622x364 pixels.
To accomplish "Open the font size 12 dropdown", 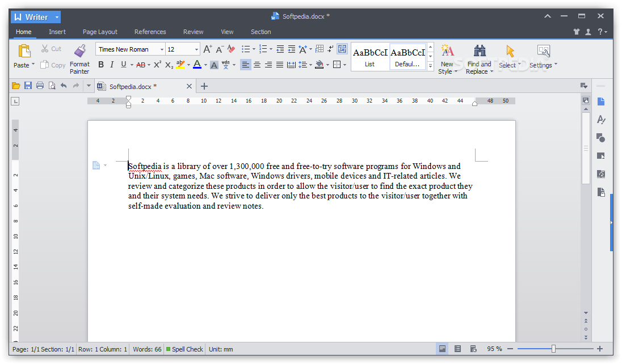I will (x=196, y=49).
